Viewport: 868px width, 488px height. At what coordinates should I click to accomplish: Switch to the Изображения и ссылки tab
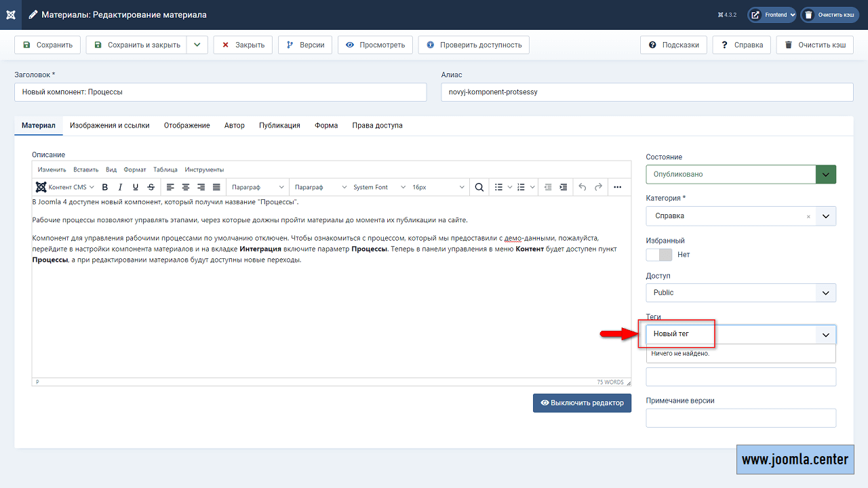coord(108,125)
